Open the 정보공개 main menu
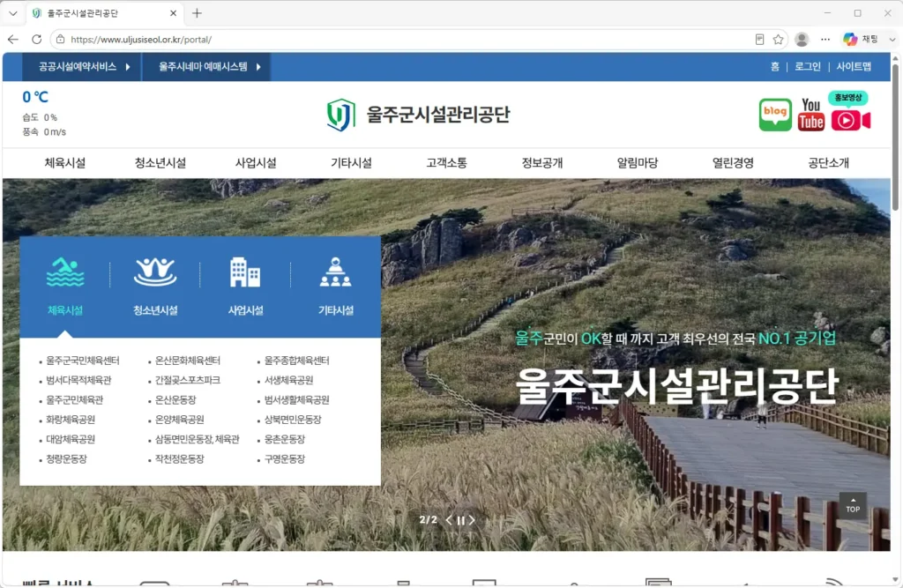The height and width of the screenshot is (588, 903). pos(542,163)
